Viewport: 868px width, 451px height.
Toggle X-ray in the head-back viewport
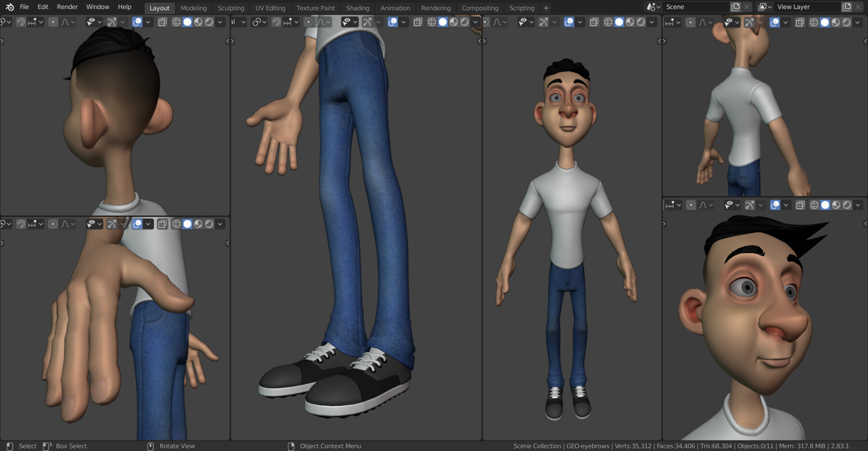coord(163,22)
